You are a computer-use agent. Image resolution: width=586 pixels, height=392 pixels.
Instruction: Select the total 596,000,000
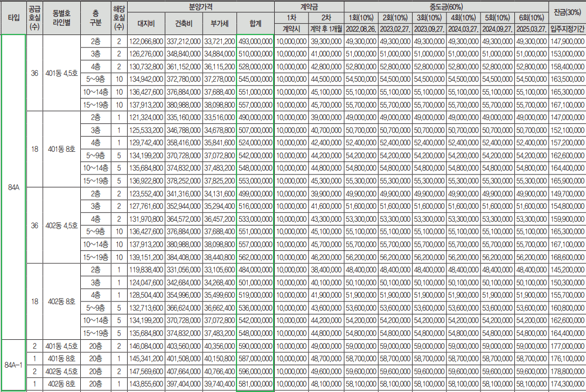(x=255, y=372)
